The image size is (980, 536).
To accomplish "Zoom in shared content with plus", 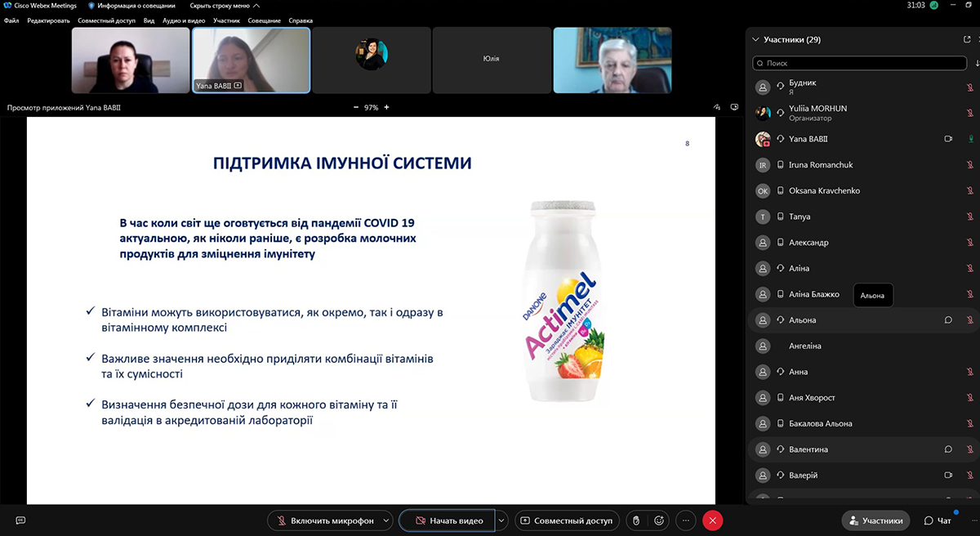I will pyautogui.click(x=386, y=107).
